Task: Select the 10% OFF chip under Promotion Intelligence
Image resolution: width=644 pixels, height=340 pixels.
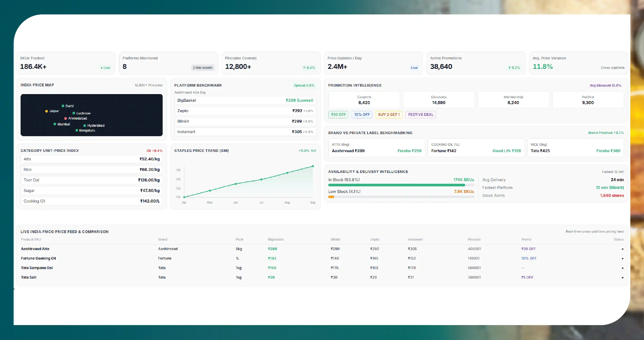Action: [x=362, y=115]
